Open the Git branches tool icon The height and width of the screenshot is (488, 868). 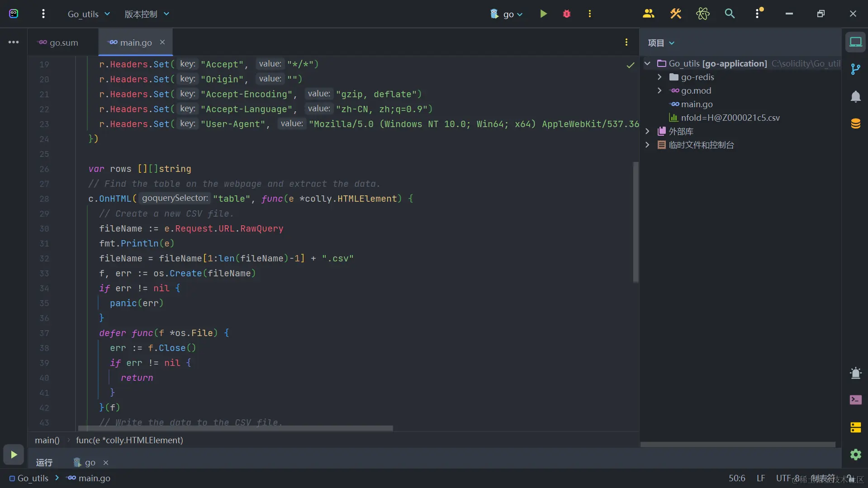[x=855, y=69]
